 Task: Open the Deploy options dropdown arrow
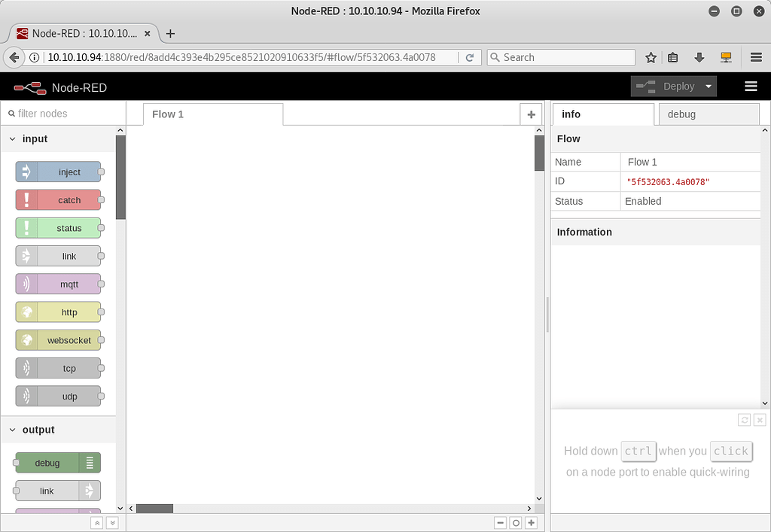[x=706, y=86]
